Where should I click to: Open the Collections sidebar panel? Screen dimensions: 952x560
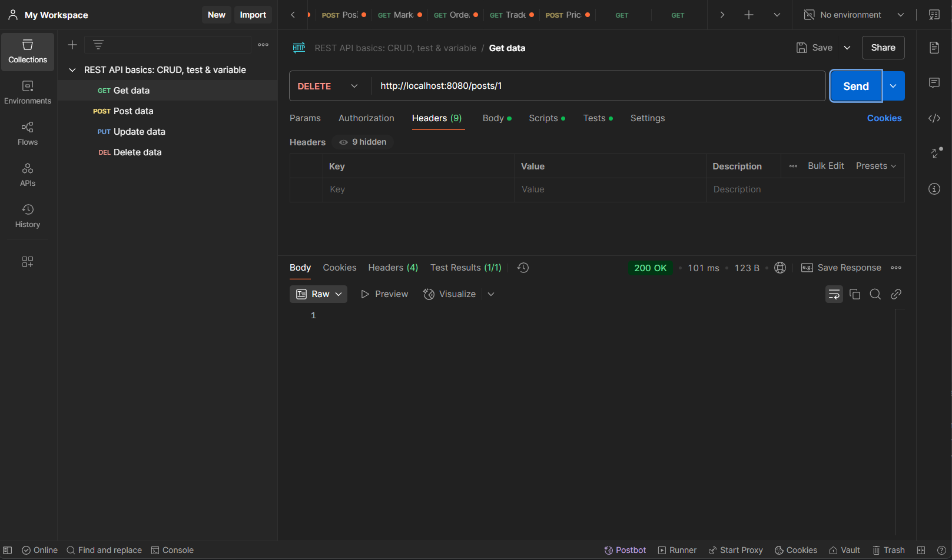tap(28, 52)
